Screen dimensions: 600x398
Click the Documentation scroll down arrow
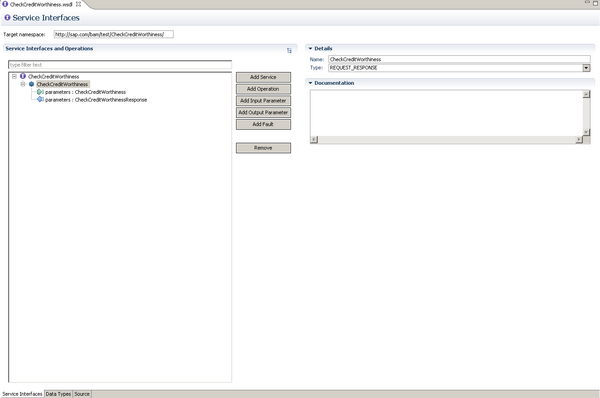586,132
